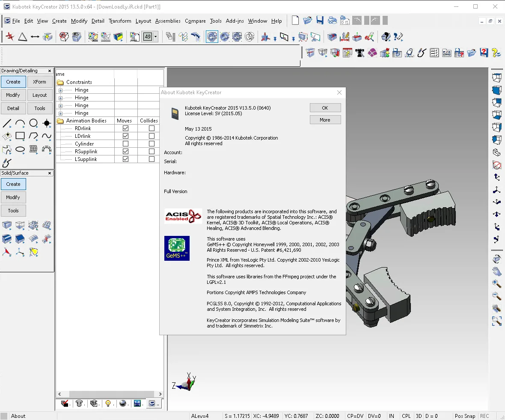The width and height of the screenshot is (505, 420).
Task: Select the Point creation tool
Action: click(x=47, y=123)
